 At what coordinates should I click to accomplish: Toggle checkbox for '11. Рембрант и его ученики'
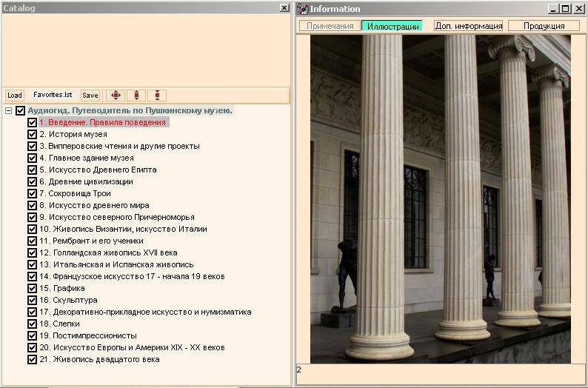[x=32, y=241]
